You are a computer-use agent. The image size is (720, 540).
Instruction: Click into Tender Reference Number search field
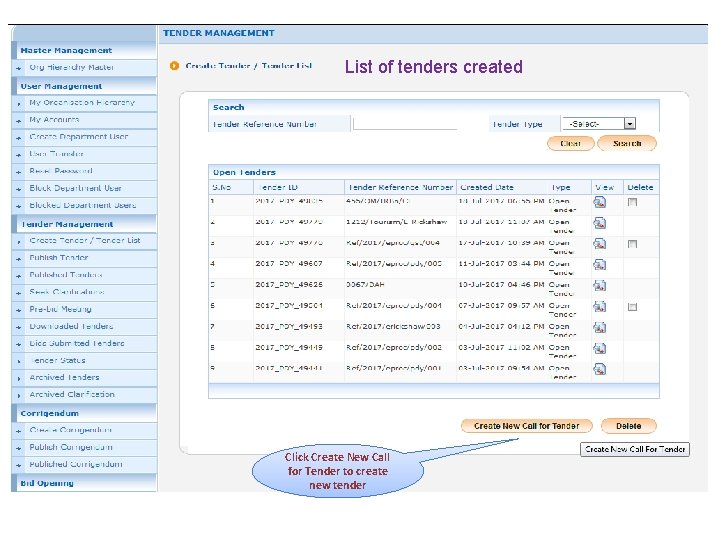405,124
